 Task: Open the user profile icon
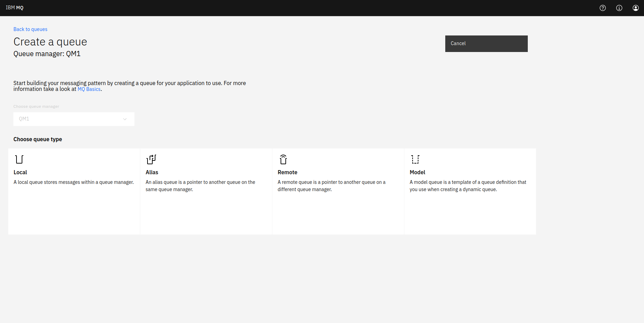point(636,8)
